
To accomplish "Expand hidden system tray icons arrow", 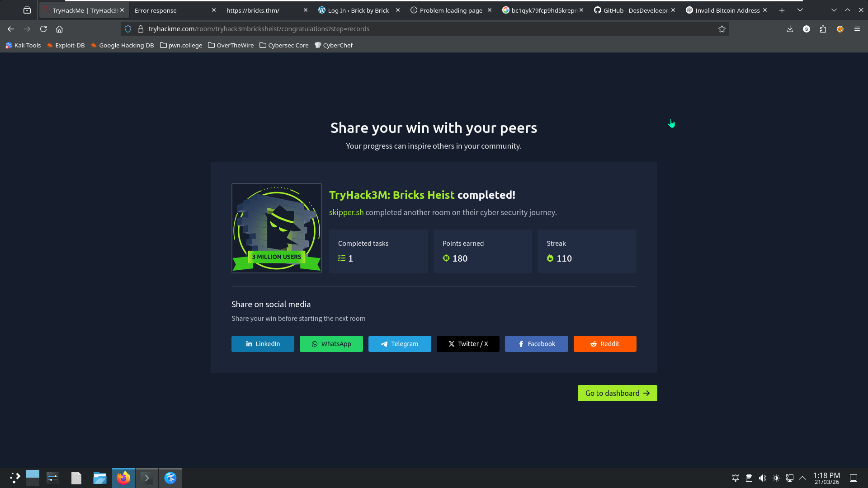I will coord(803,478).
